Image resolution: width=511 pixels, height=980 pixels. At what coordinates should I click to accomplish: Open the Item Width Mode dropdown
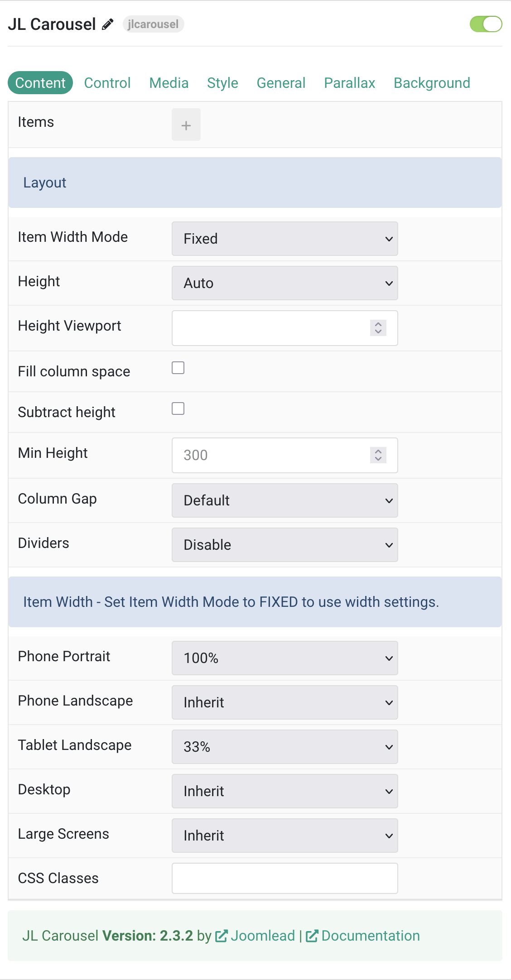tap(285, 239)
